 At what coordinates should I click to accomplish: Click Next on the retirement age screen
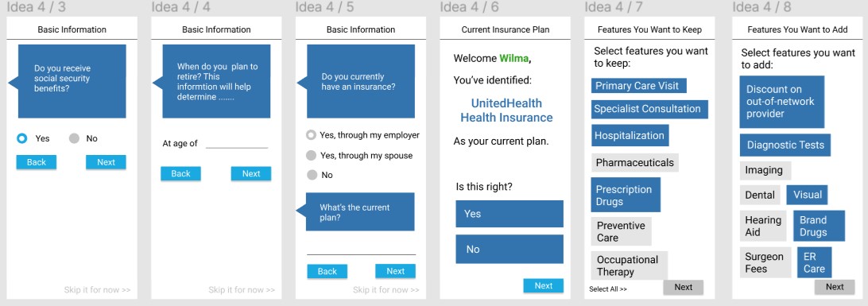(x=250, y=174)
